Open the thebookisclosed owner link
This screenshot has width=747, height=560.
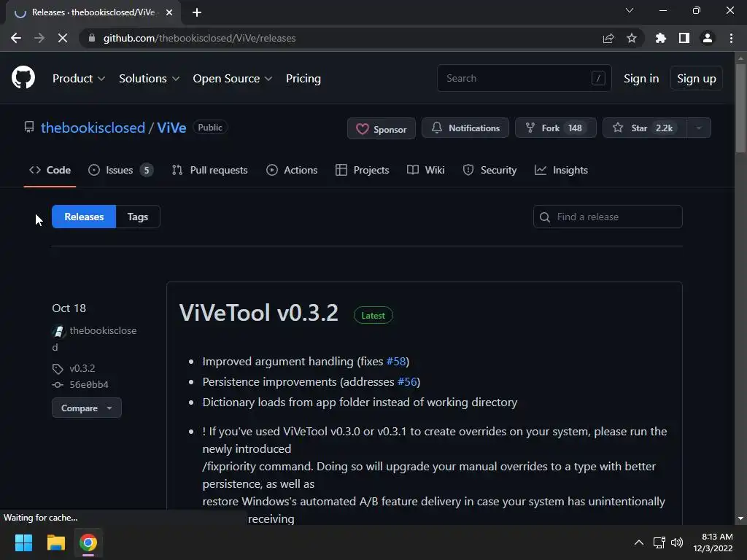coord(93,128)
